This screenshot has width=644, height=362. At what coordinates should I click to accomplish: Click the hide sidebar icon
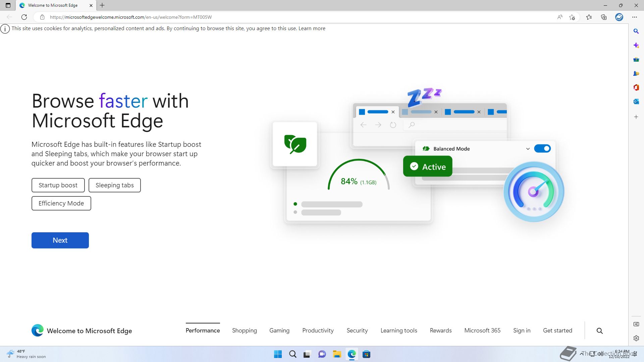pyautogui.click(x=636, y=324)
